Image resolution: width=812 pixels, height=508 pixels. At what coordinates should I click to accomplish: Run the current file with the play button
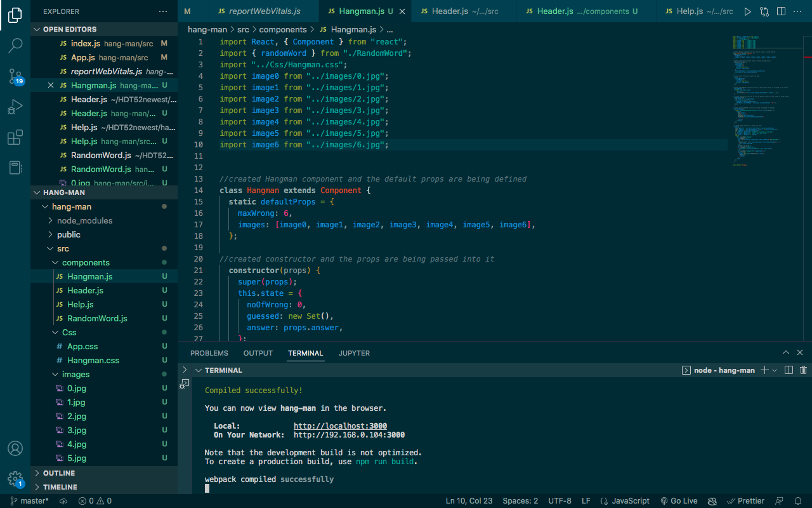tap(748, 11)
